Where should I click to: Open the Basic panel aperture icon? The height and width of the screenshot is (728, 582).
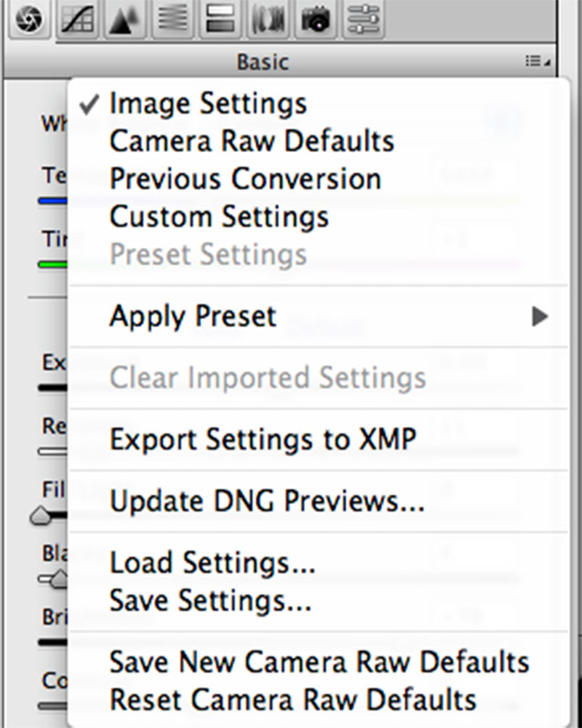click(29, 20)
